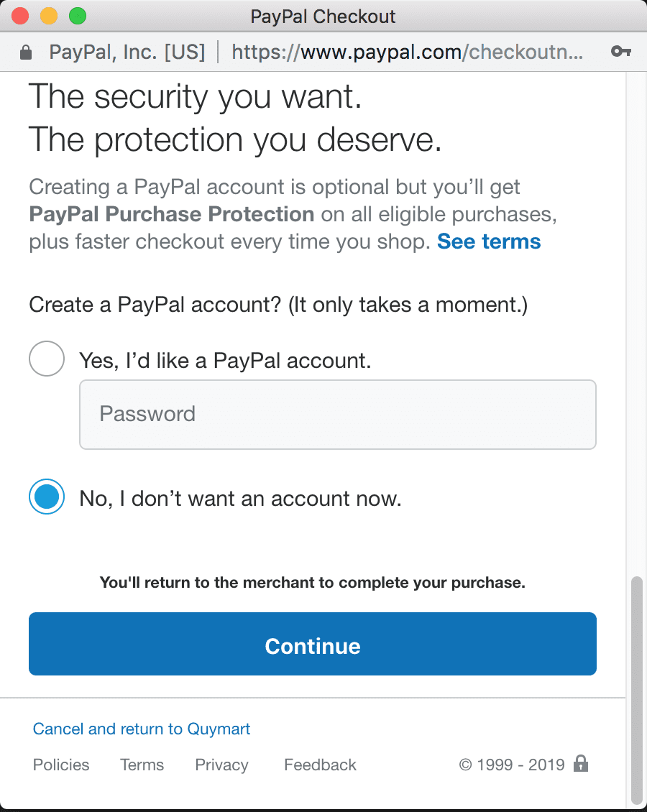Screen dimensions: 647x812
Task: Minimize the PayPal Checkout window
Action: coord(49,16)
